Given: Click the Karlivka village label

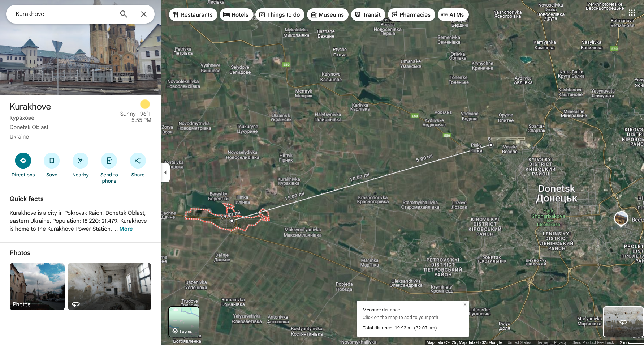Looking at the screenshot, I should click(x=360, y=107).
